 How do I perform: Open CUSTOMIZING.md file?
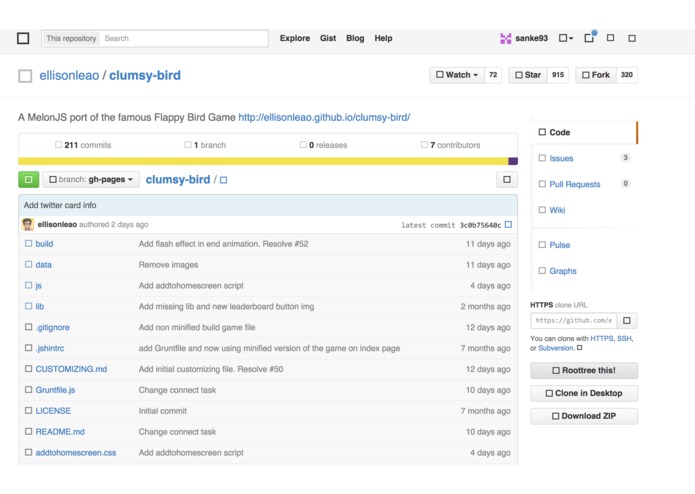[x=71, y=369]
